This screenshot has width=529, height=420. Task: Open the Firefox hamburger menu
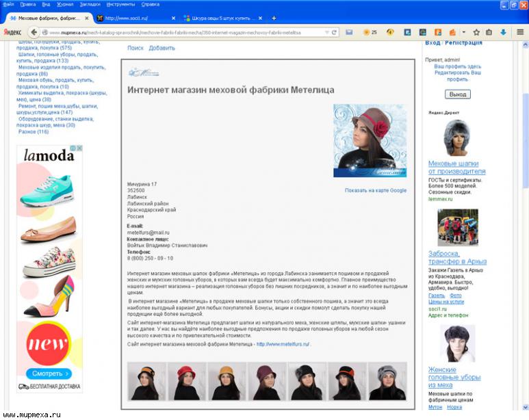coord(520,32)
